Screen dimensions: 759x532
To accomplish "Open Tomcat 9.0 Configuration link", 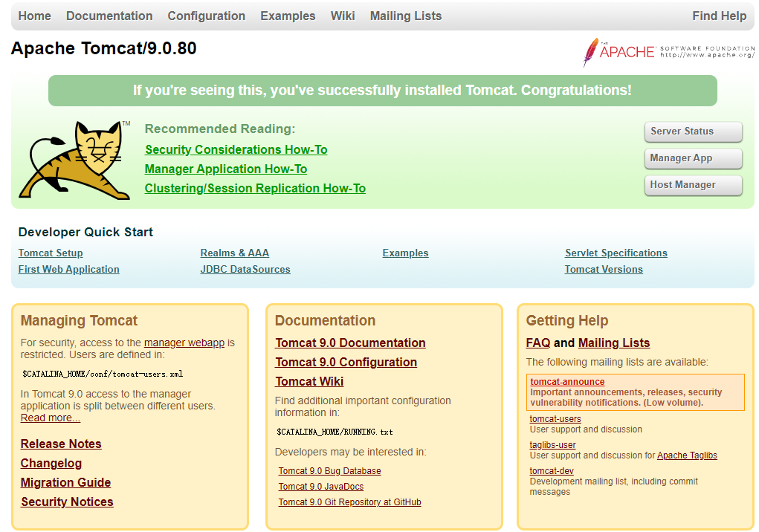I will (346, 363).
